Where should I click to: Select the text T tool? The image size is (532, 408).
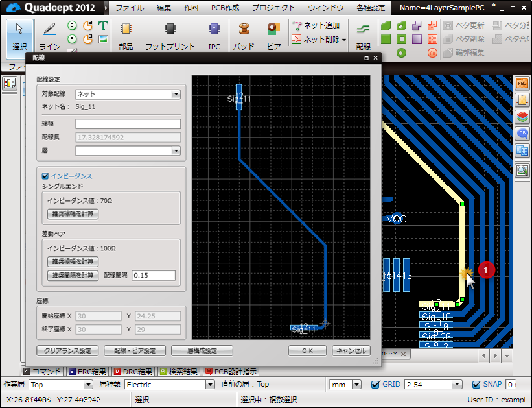click(103, 26)
